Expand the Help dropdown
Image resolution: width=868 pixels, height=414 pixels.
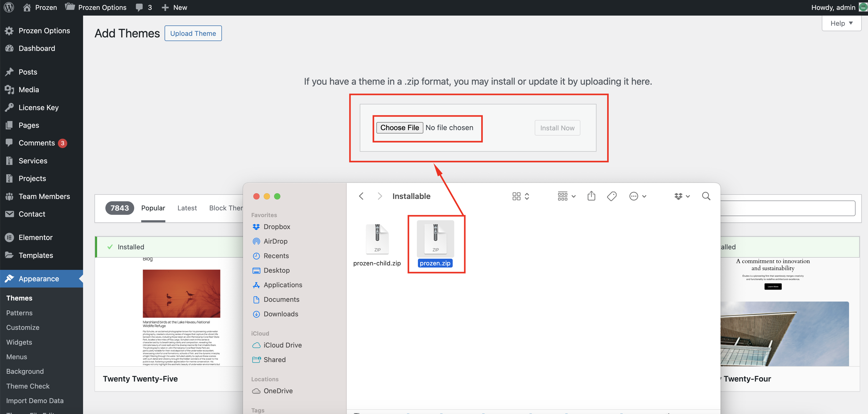pyautogui.click(x=841, y=23)
